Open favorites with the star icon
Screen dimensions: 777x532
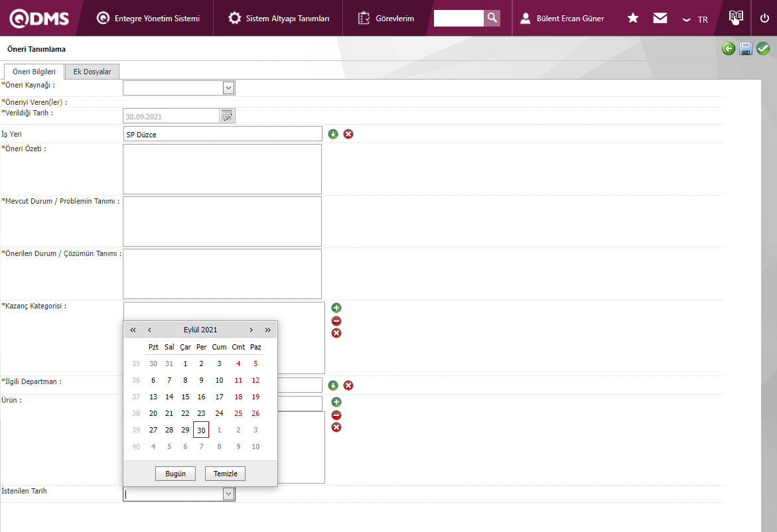(633, 18)
